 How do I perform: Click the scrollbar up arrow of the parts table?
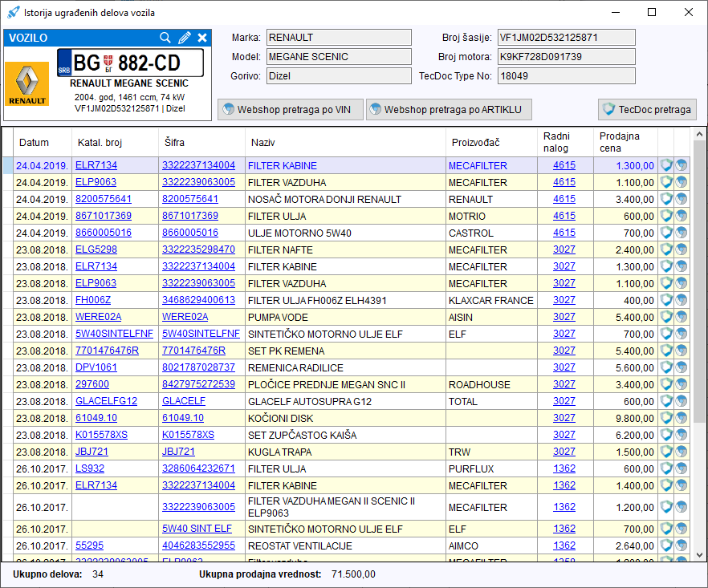[699, 135]
